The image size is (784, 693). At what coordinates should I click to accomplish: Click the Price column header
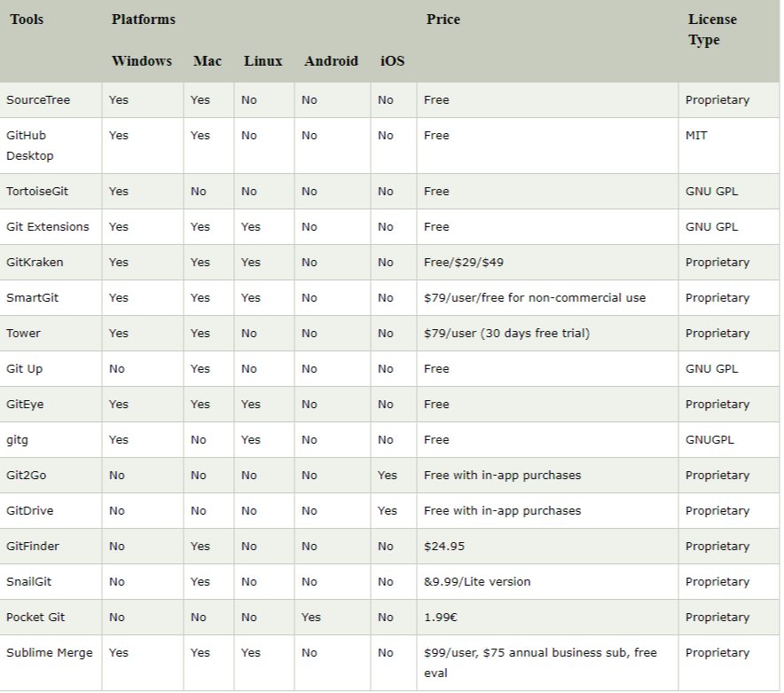pyautogui.click(x=443, y=19)
